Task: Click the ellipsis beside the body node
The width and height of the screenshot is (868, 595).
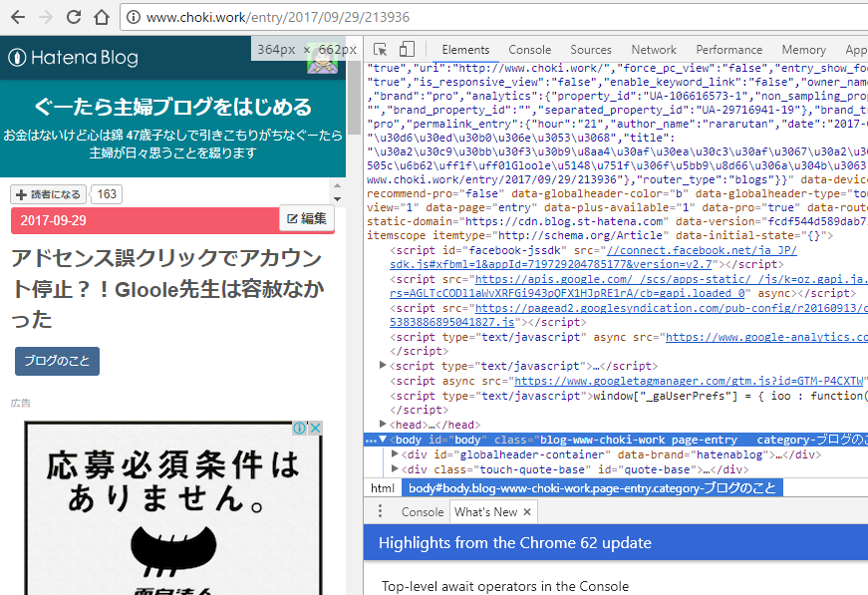Action: coord(371,441)
